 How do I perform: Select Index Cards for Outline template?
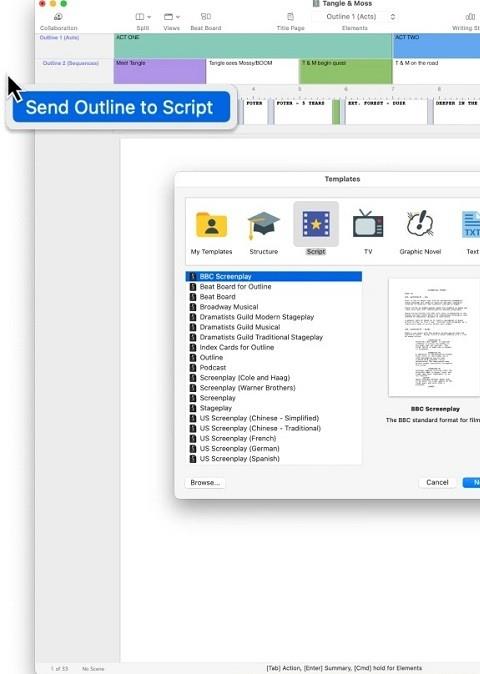[x=274, y=347]
